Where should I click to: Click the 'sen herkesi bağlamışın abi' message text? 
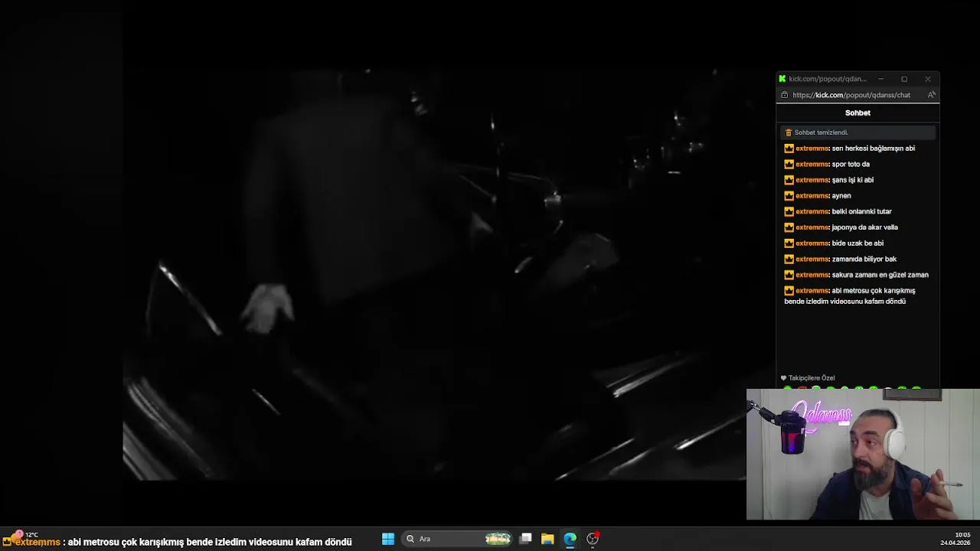coord(874,148)
